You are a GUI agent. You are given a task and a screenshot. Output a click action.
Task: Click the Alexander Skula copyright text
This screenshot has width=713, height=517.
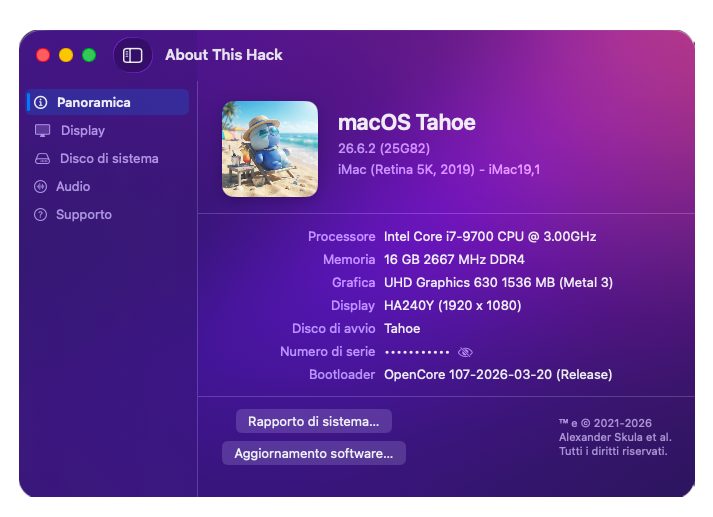pos(615,437)
